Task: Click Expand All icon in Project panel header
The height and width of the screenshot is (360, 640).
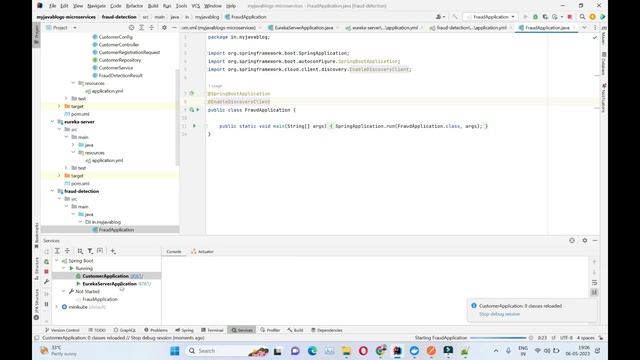Action: pos(141,27)
